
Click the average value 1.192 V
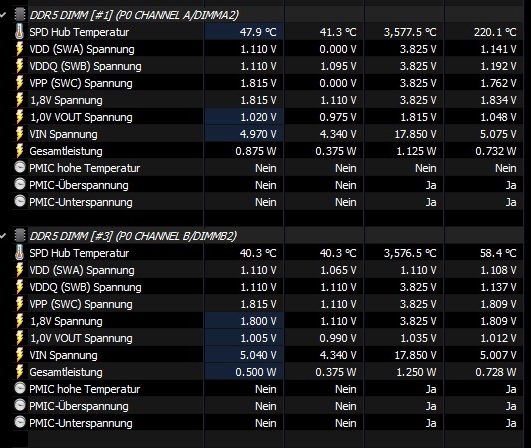(x=498, y=66)
